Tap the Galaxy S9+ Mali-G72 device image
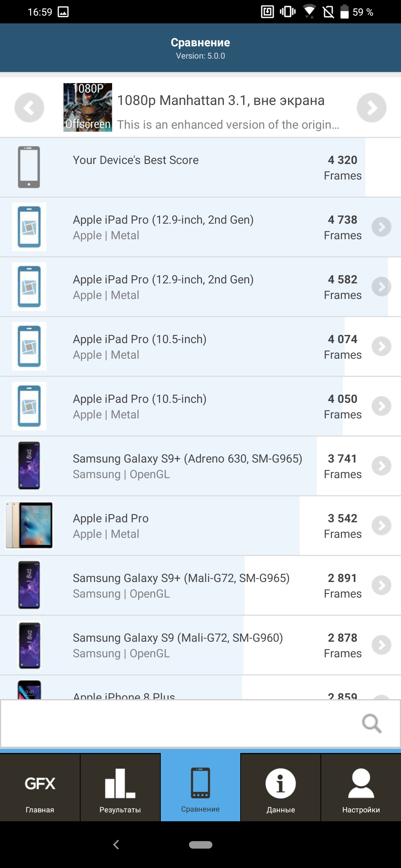This screenshot has width=401, height=868. [29, 585]
